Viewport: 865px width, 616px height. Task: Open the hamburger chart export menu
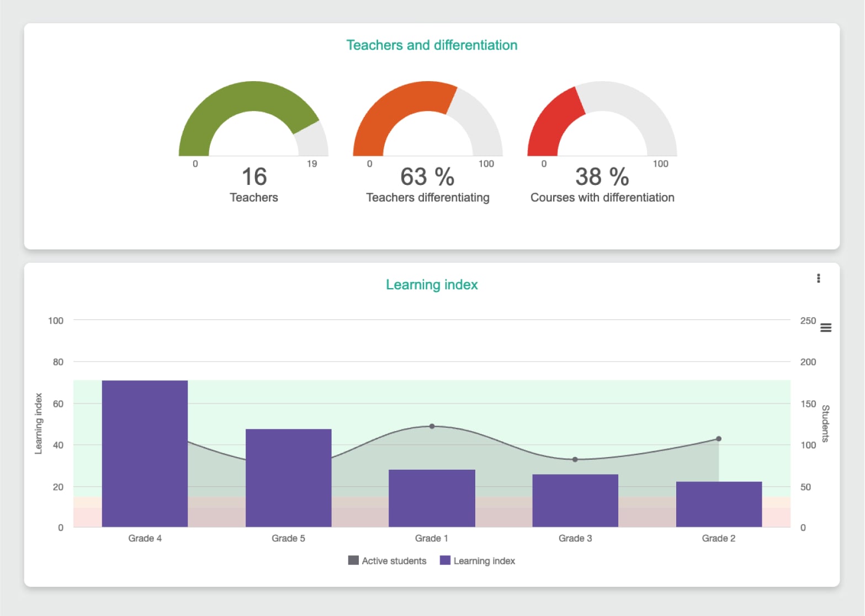click(825, 328)
